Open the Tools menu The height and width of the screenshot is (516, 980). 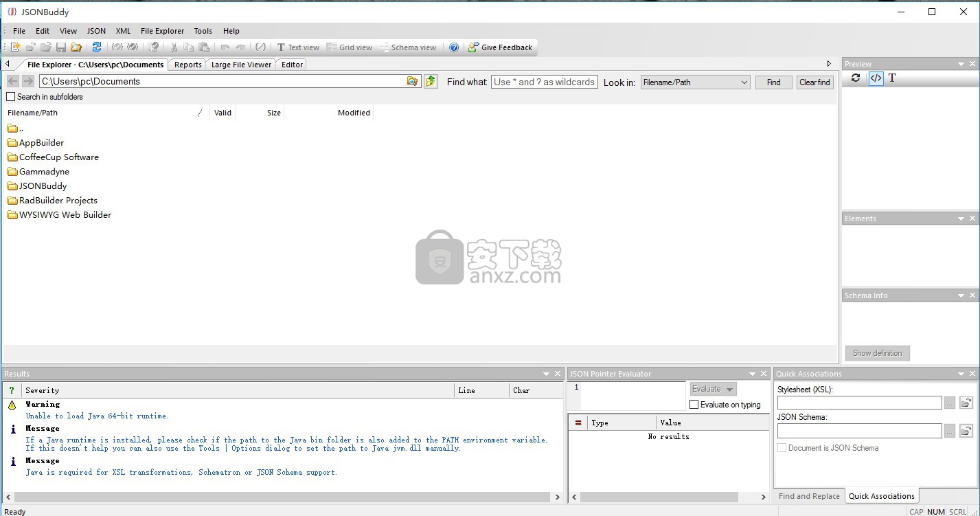pyautogui.click(x=203, y=31)
